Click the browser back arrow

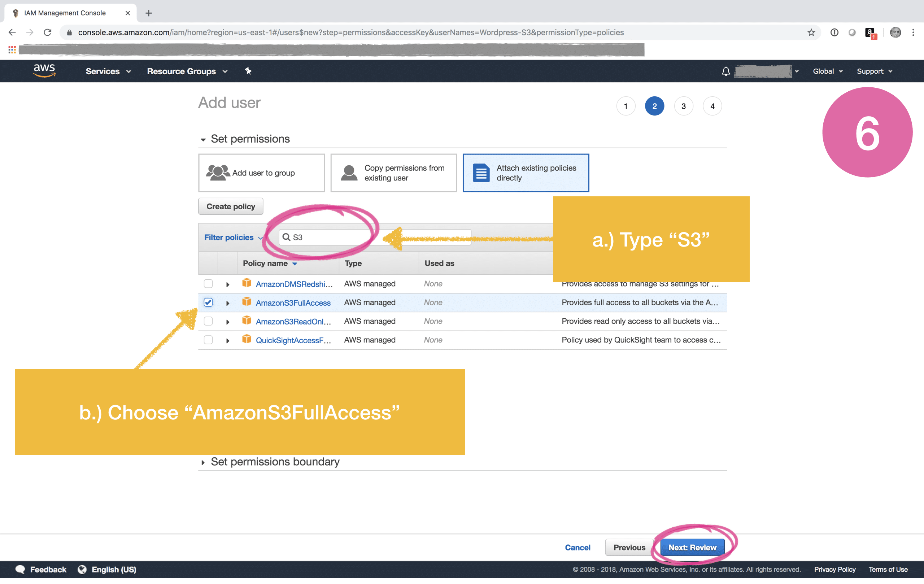12,32
